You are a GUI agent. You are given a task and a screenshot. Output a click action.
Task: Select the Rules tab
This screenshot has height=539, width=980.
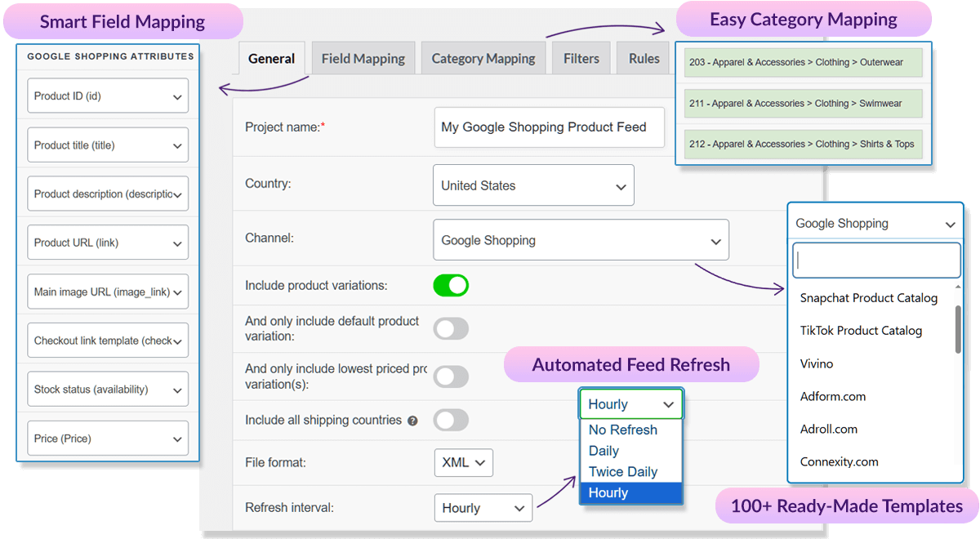pyautogui.click(x=644, y=59)
